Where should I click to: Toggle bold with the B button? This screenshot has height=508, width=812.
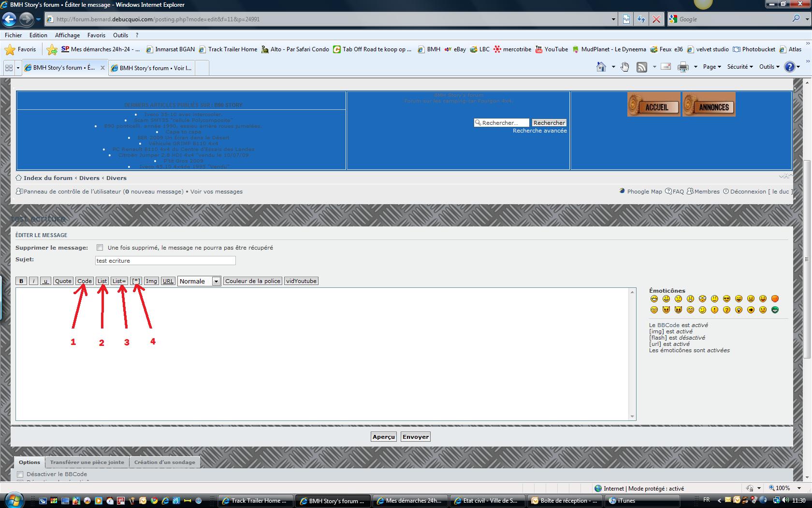[x=21, y=281]
